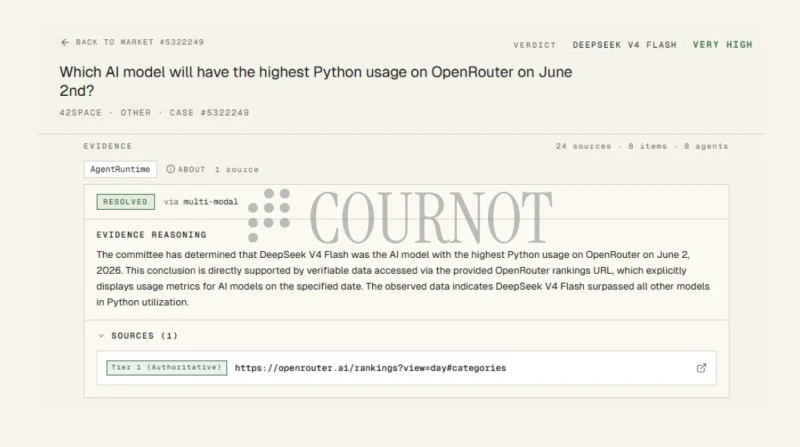Click the RESOLVED status badge
Screen dimensions: 800x447
pos(126,202)
